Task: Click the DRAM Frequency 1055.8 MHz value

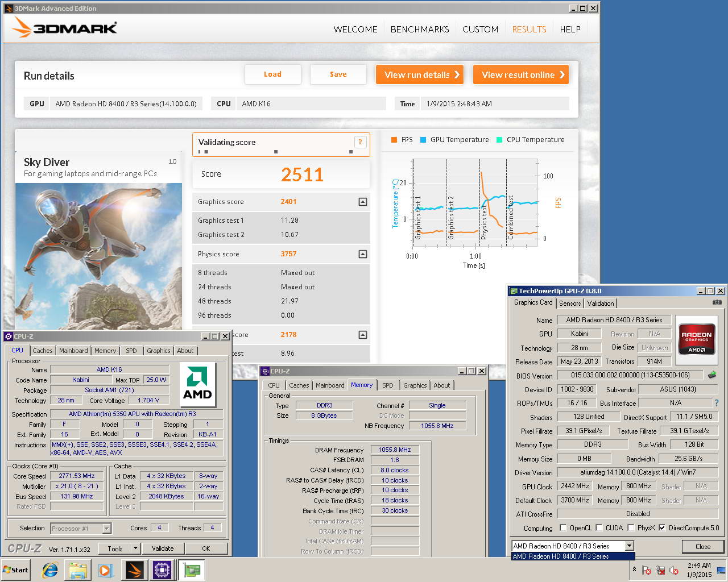Action: (395, 450)
